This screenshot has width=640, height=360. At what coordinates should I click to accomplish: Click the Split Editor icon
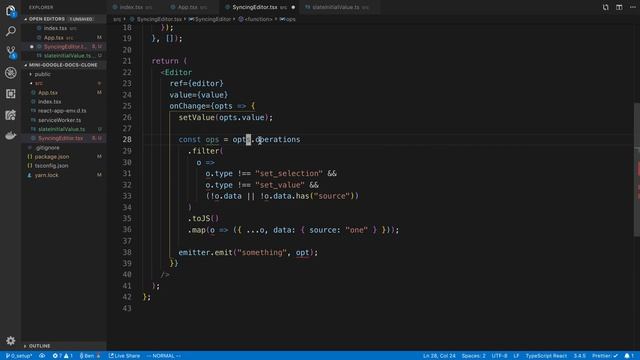click(x=619, y=7)
